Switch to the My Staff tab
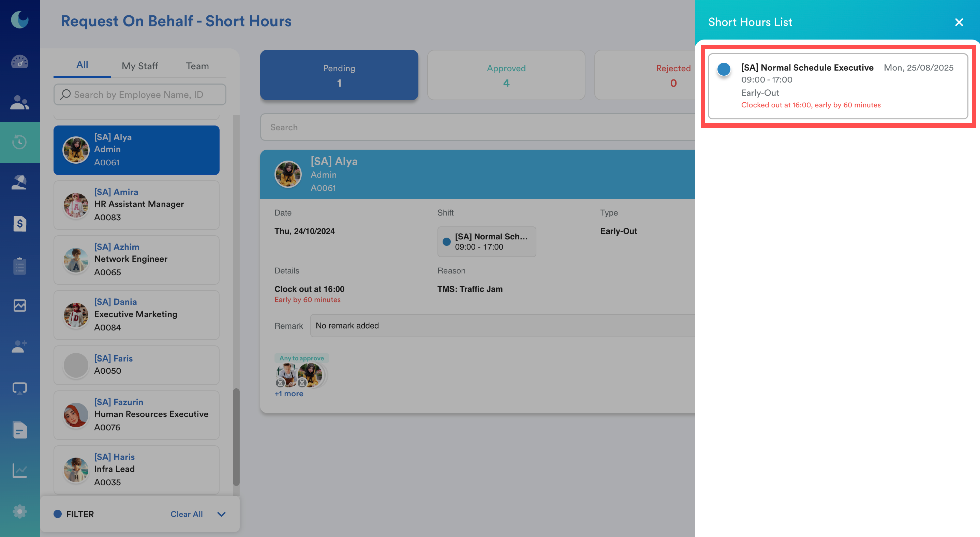Viewport: 980px width, 537px height. pyautogui.click(x=140, y=66)
